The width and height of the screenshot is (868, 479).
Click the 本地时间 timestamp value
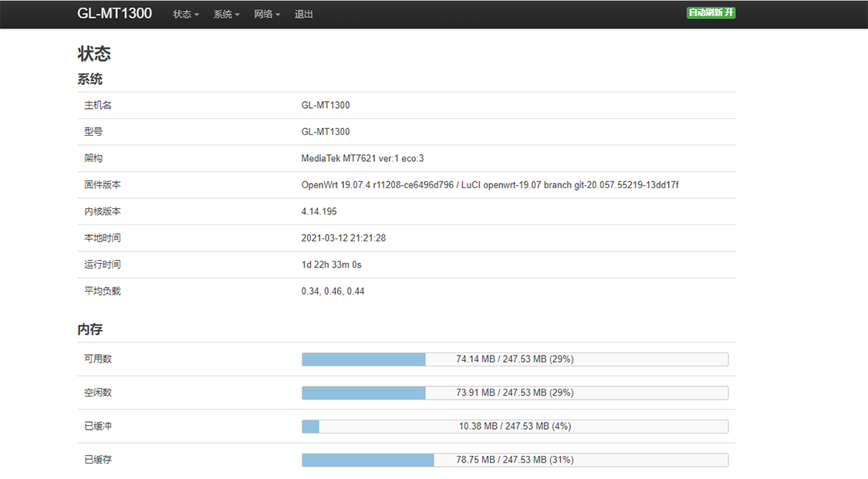point(346,238)
